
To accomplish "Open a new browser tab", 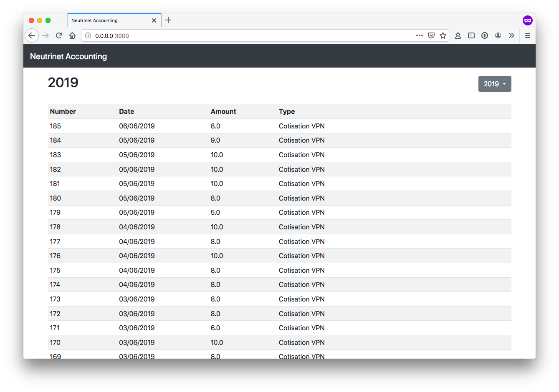I will 168,20.
